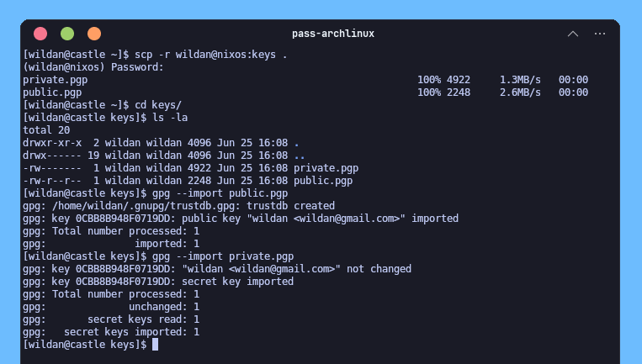Click the 1.3MB/s transfer speed text

520,80
